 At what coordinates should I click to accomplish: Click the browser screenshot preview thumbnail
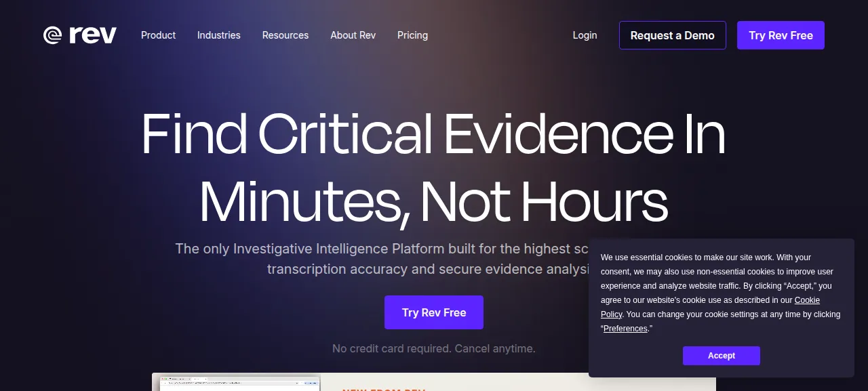pos(239,384)
